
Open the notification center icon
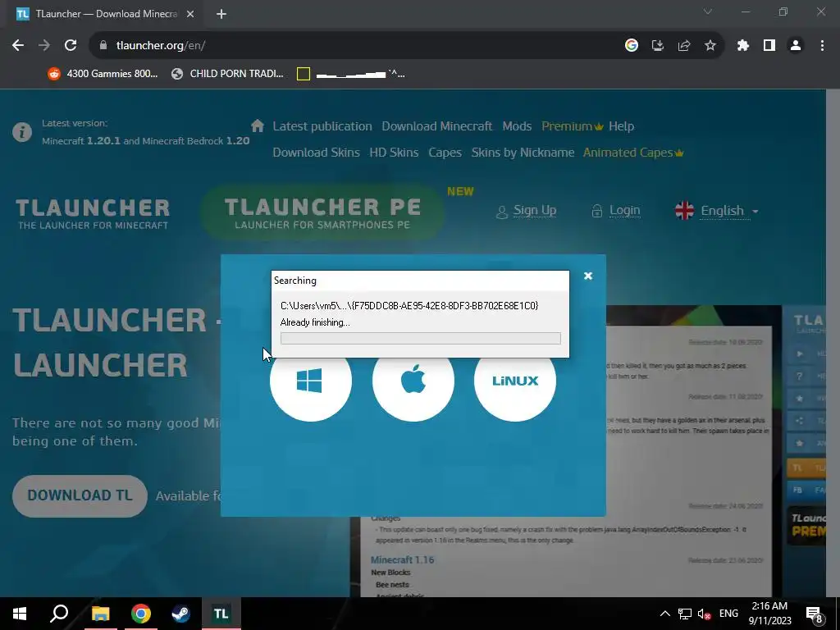point(815,614)
